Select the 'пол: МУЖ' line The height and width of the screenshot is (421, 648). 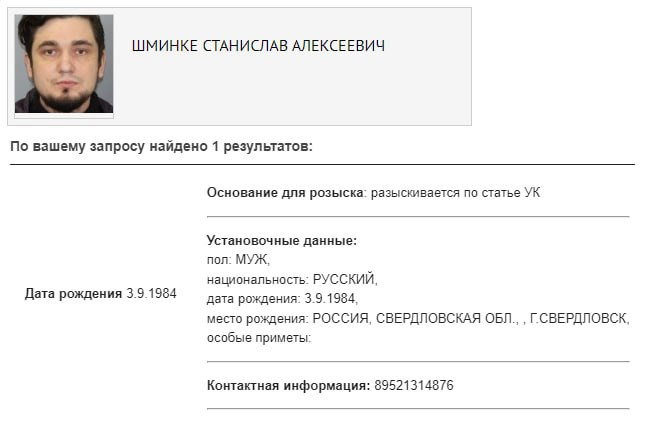point(231,260)
